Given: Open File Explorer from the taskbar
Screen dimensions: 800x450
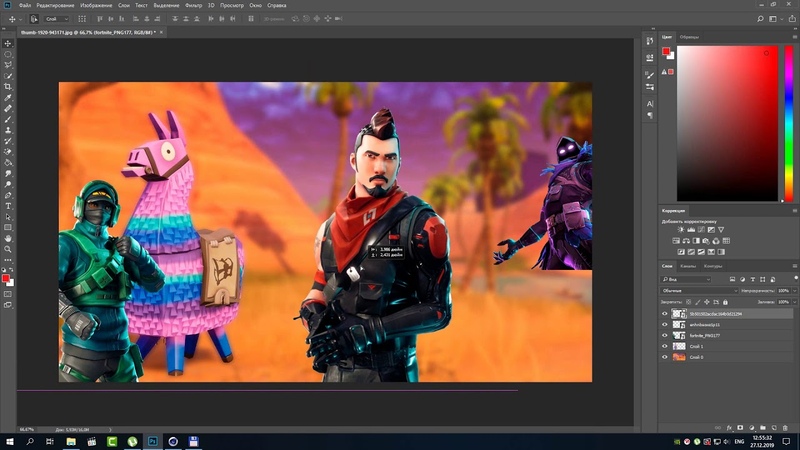Looking at the screenshot, I should 71,441.
